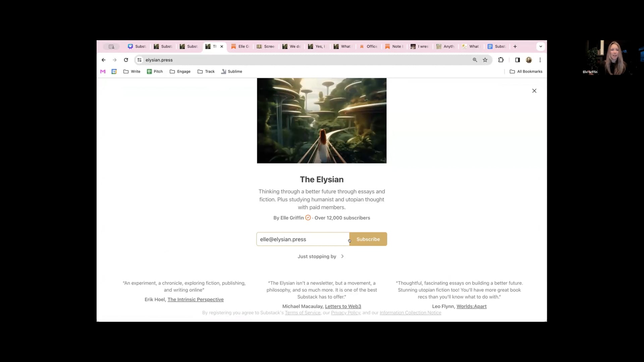Close the subscribe overlay with X
This screenshot has width=644, height=362.
(x=534, y=91)
